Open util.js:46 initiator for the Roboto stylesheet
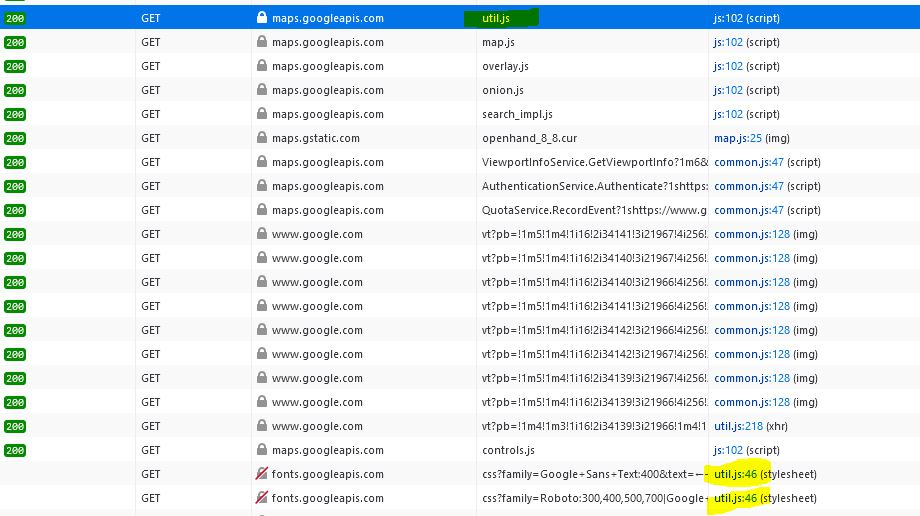The width and height of the screenshot is (920, 516). pos(735,498)
